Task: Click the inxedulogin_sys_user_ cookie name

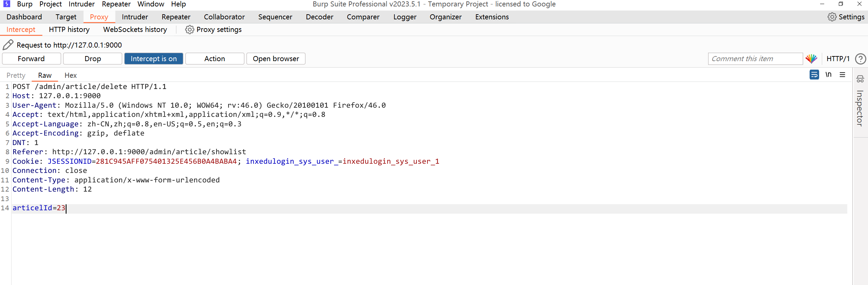Action: pyautogui.click(x=292, y=161)
